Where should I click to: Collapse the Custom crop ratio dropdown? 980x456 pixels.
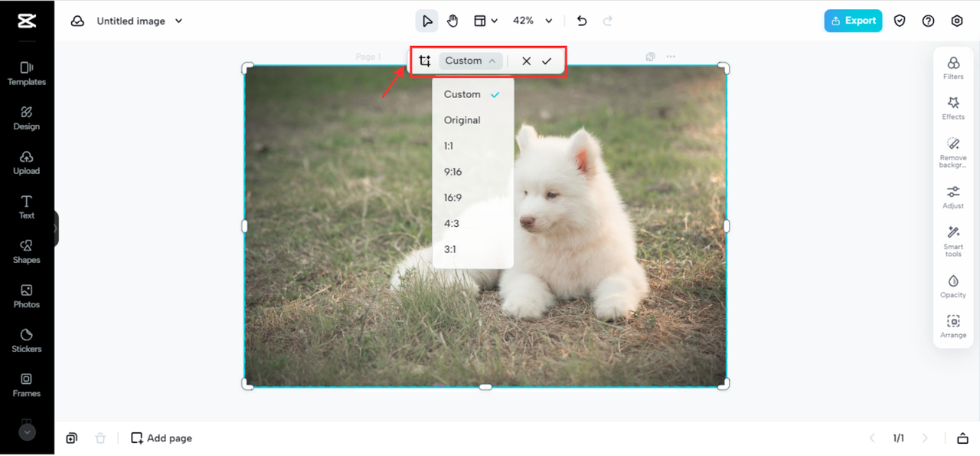(471, 61)
